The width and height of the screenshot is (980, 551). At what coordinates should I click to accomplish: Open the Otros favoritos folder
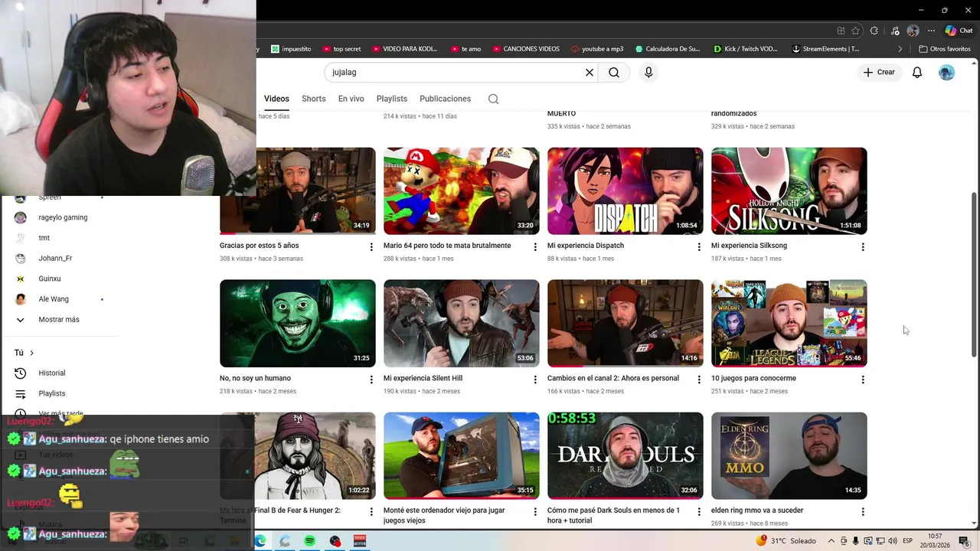click(x=945, y=49)
